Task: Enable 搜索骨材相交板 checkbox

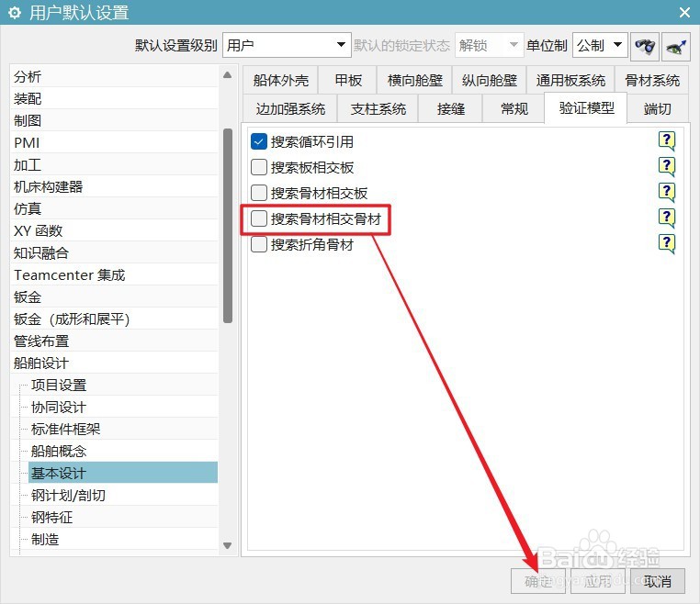Action: pyautogui.click(x=259, y=193)
